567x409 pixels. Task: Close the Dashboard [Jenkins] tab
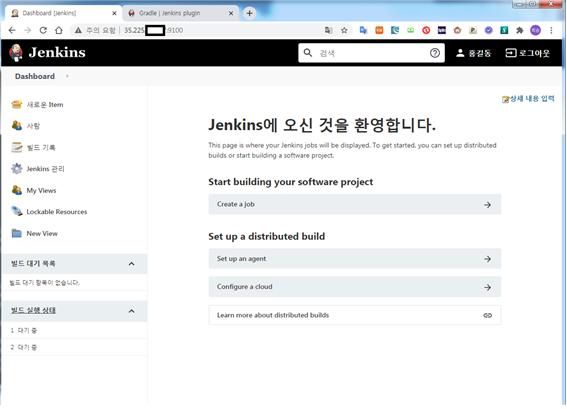tap(114, 13)
